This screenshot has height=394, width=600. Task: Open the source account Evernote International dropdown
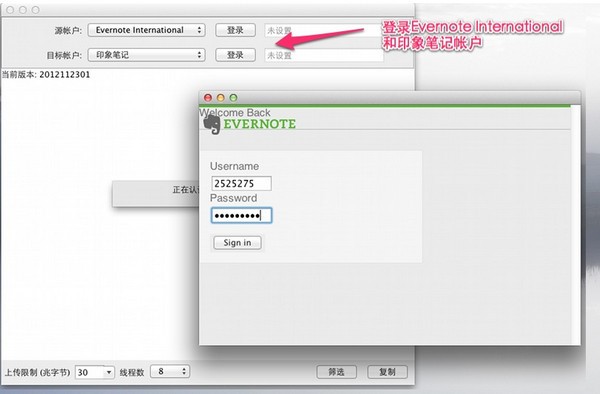coord(147,30)
